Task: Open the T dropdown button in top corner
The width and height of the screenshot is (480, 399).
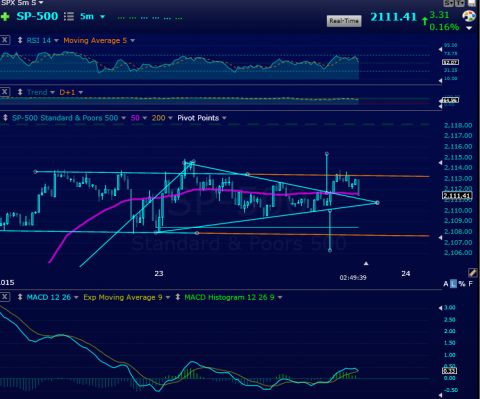Action: (460, 3)
